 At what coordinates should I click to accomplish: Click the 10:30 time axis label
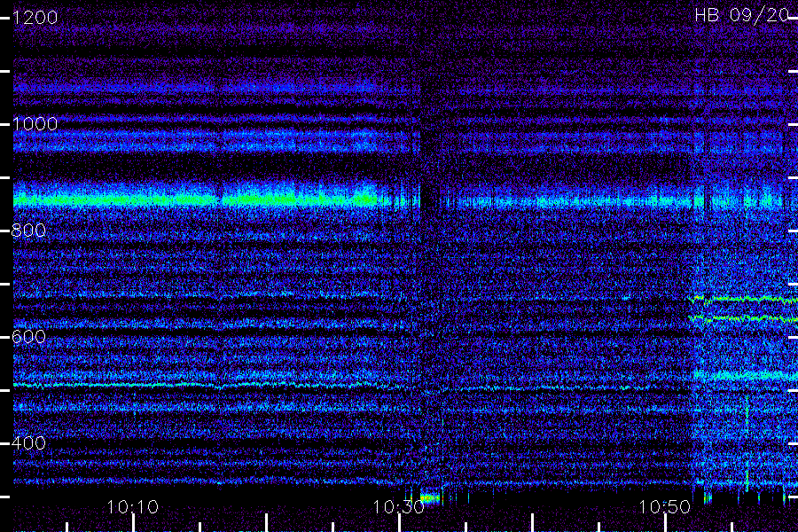click(x=398, y=507)
